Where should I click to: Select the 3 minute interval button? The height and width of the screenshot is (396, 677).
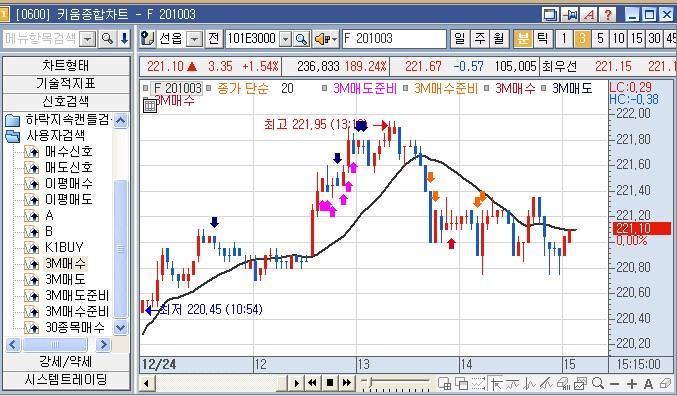click(x=582, y=39)
